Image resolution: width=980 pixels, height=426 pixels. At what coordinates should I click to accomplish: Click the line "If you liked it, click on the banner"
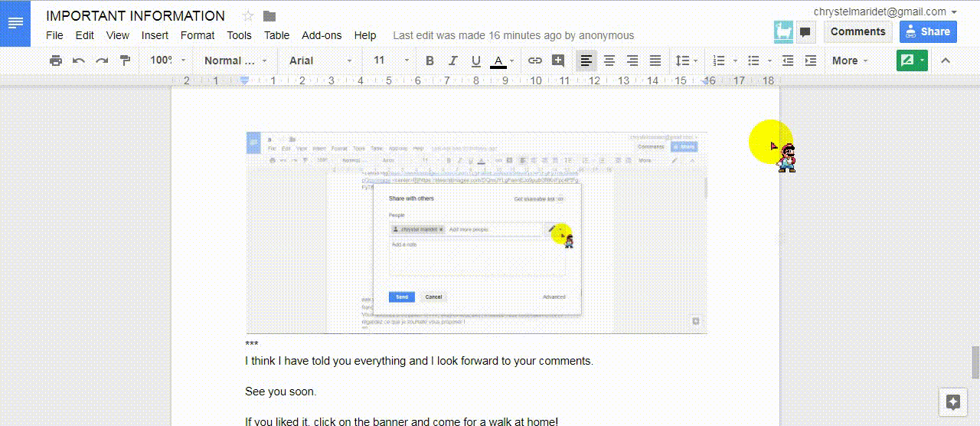coord(401,421)
